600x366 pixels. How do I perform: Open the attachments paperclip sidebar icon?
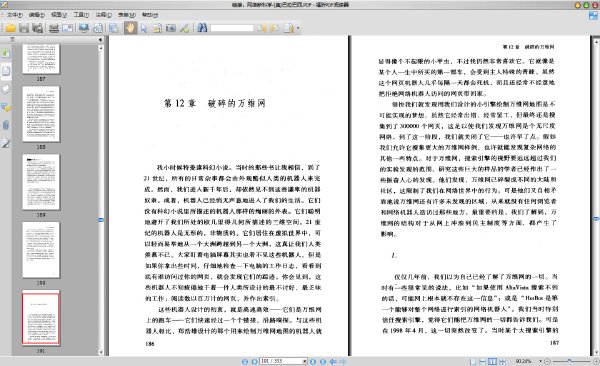[x=6, y=125]
